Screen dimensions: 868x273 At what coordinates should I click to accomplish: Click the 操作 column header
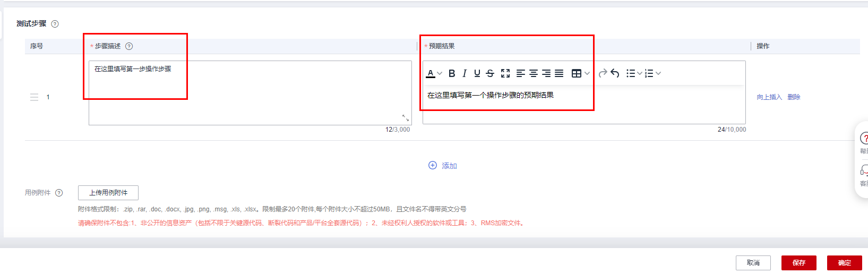[763, 46]
